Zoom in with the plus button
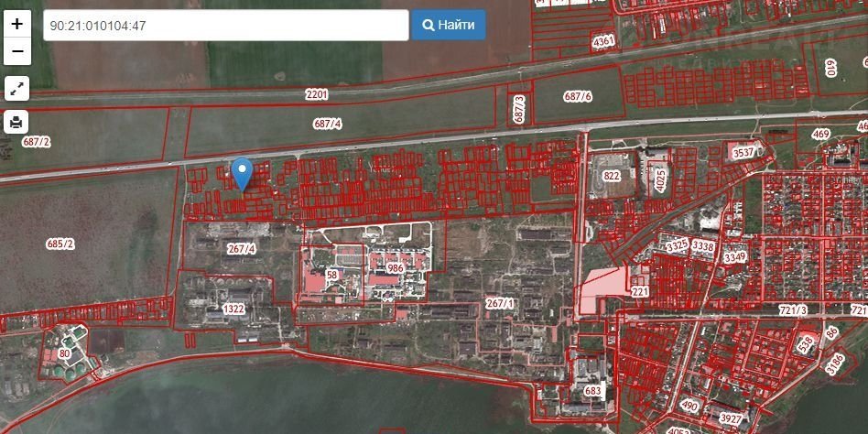The height and width of the screenshot is (434, 868). point(17,26)
